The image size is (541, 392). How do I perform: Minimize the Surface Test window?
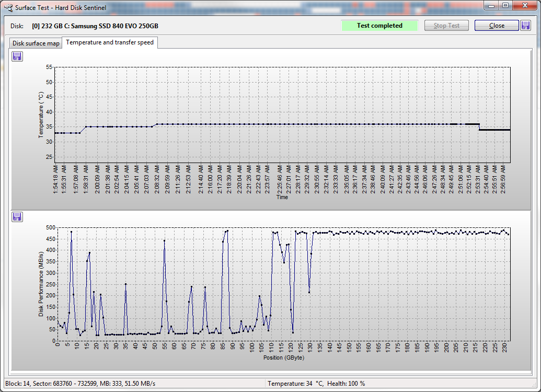[491, 5]
